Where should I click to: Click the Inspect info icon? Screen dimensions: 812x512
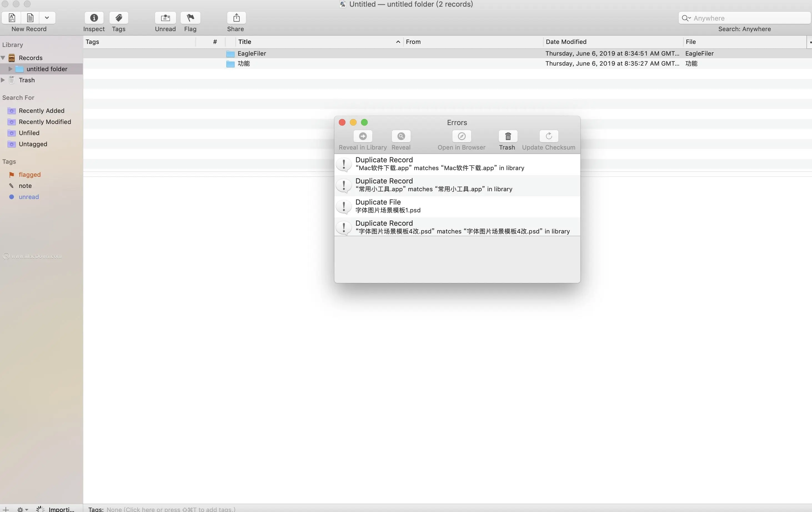pyautogui.click(x=94, y=18)
